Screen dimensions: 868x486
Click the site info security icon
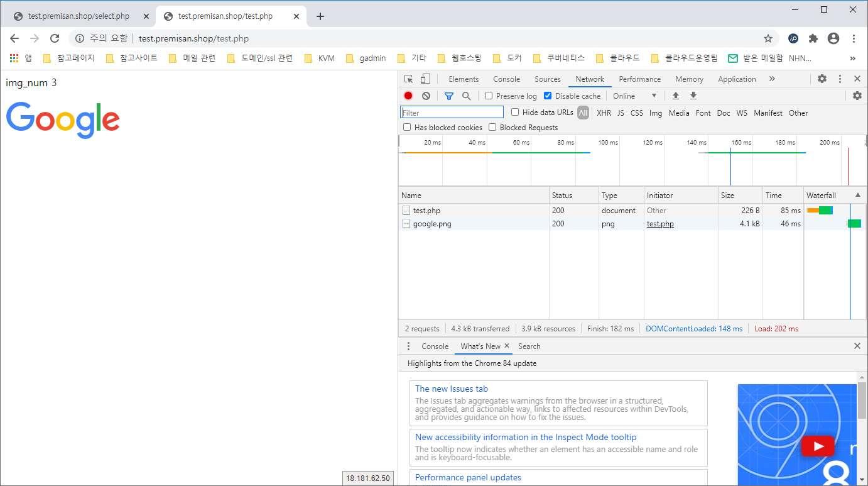click(80, 38)
